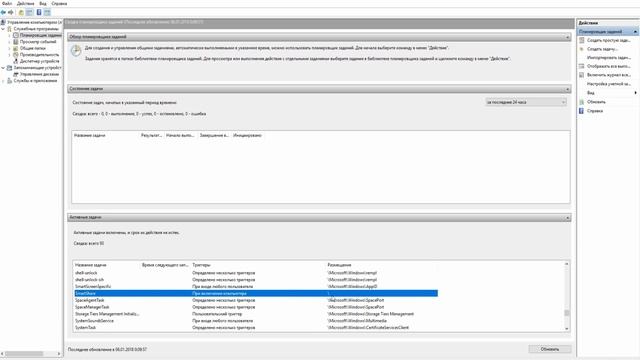Click the tree pane horizontal scrollbar thumb
The image size is (640, 360).
click(x=24, y=354)
